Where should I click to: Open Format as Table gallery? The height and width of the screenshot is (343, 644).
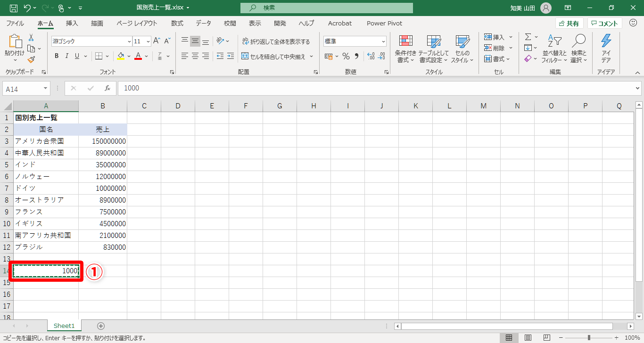[x=434, y=49]
